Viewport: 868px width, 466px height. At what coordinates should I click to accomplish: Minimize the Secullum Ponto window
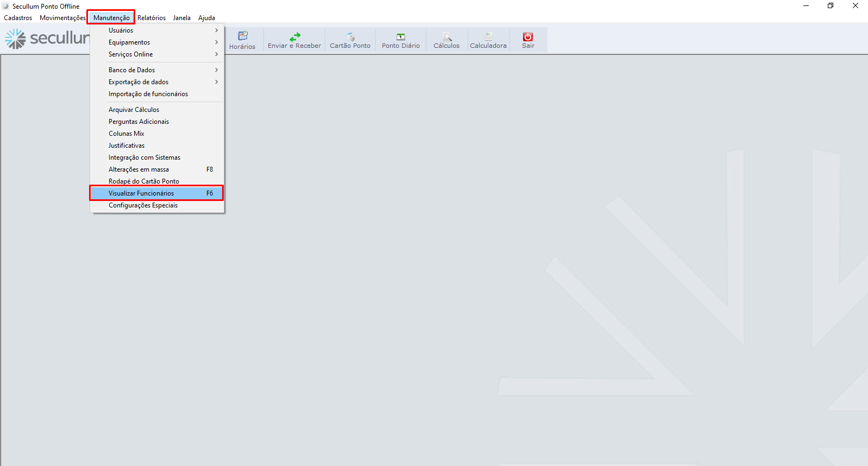[806, 6]
